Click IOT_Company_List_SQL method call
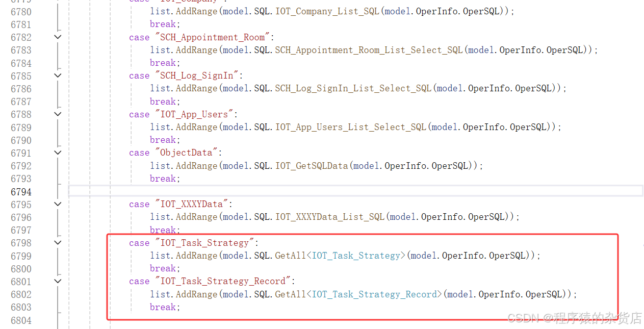This screenshot has width=644, height=329. coord(327,11)
